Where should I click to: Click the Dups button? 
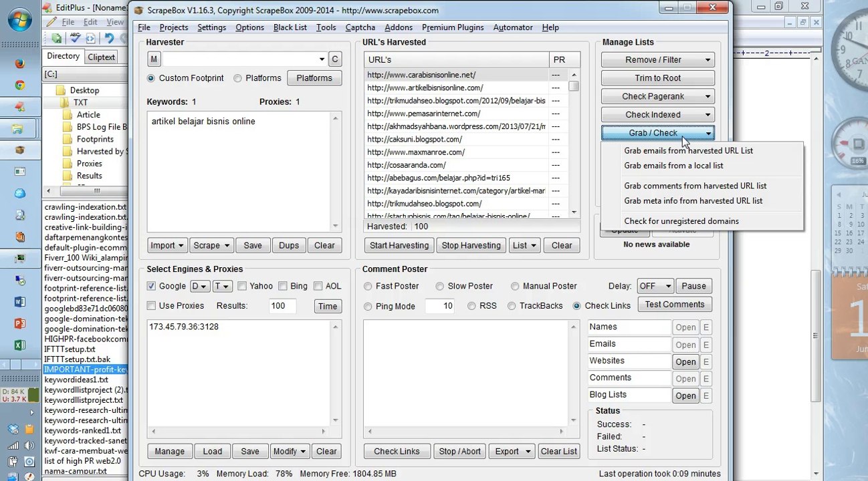(x=289, y=245)
